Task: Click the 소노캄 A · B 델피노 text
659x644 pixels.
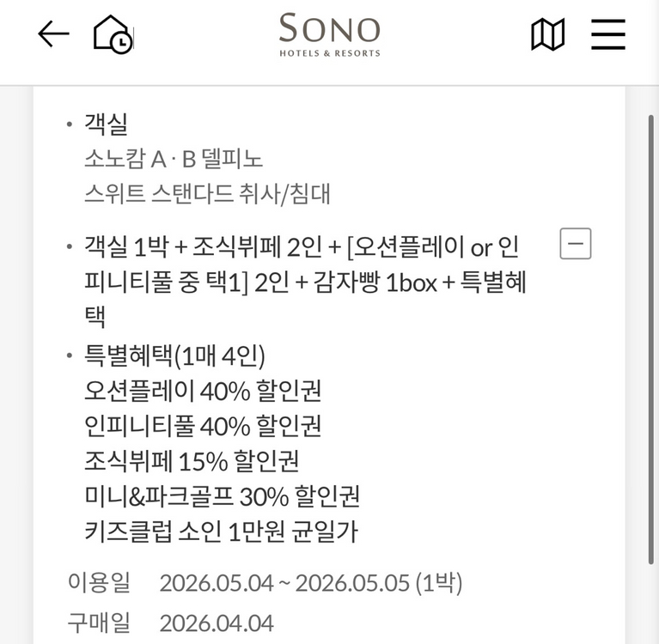Action: click(x=173, y=159)
